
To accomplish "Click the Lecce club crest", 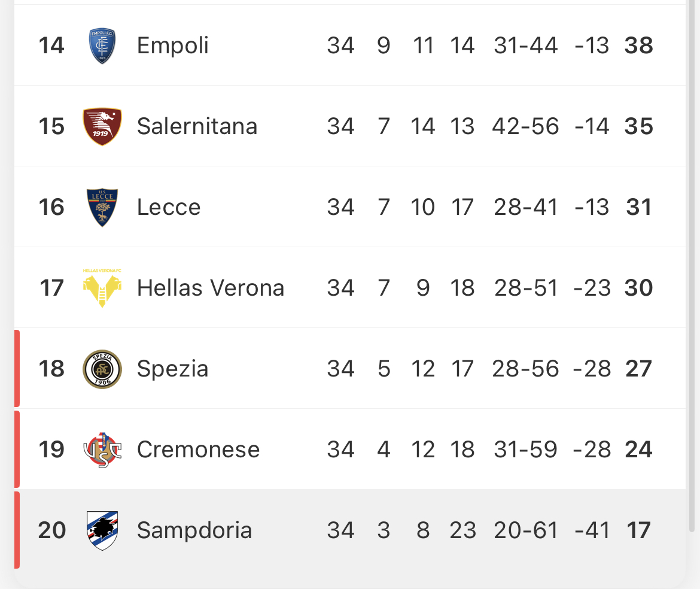I will pyautogui.click(x=102, y=207).
